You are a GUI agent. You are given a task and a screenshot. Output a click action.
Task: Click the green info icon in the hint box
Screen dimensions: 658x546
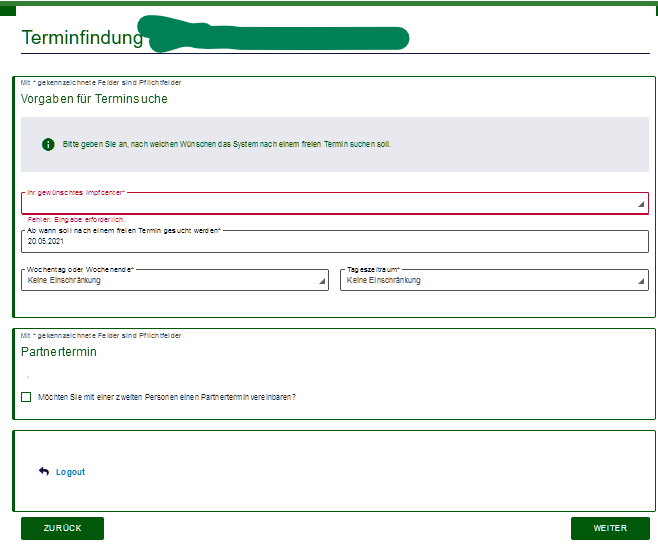pyautogui.click(x=48, y=144)
